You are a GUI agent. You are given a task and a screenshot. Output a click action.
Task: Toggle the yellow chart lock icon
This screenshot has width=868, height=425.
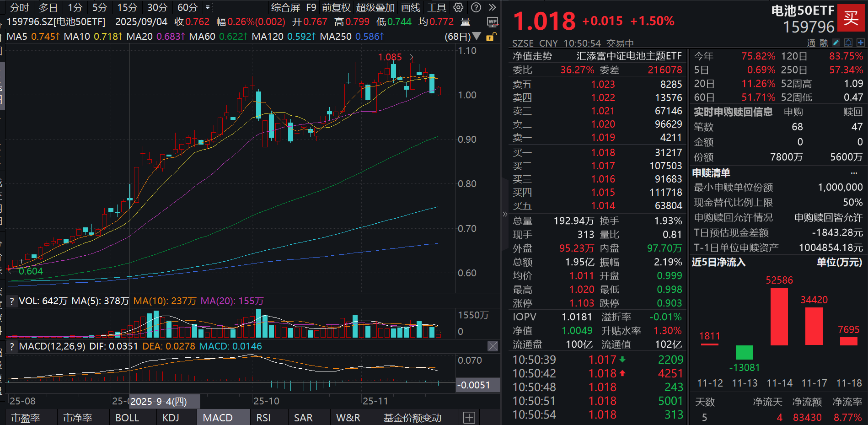click(x=490, y=37)
